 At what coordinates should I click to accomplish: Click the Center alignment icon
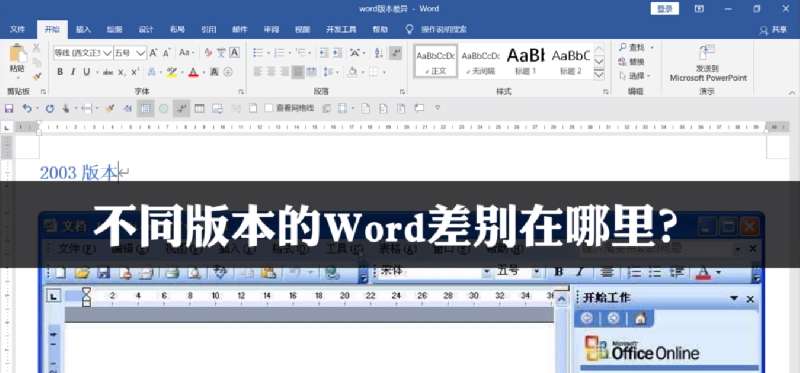tap(271, 72)
